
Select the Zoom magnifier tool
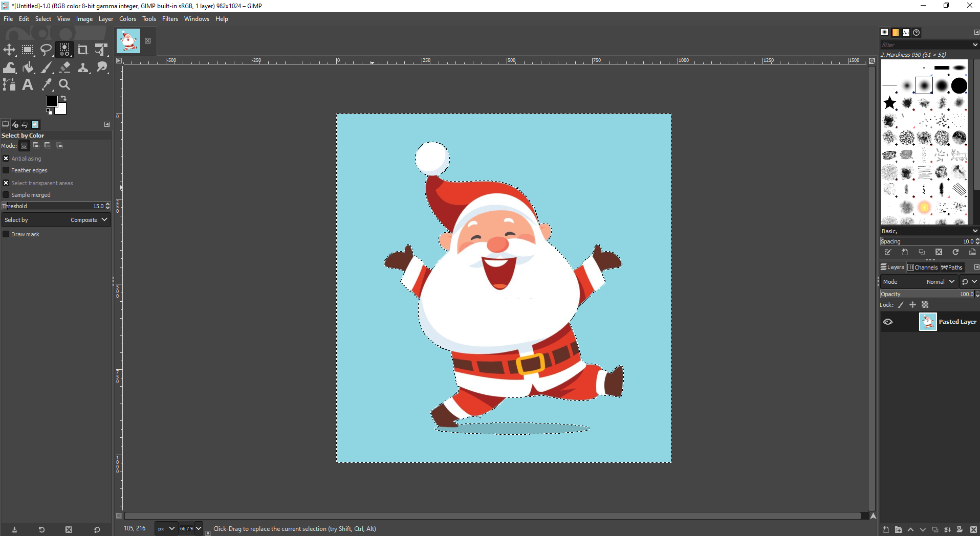64,84
